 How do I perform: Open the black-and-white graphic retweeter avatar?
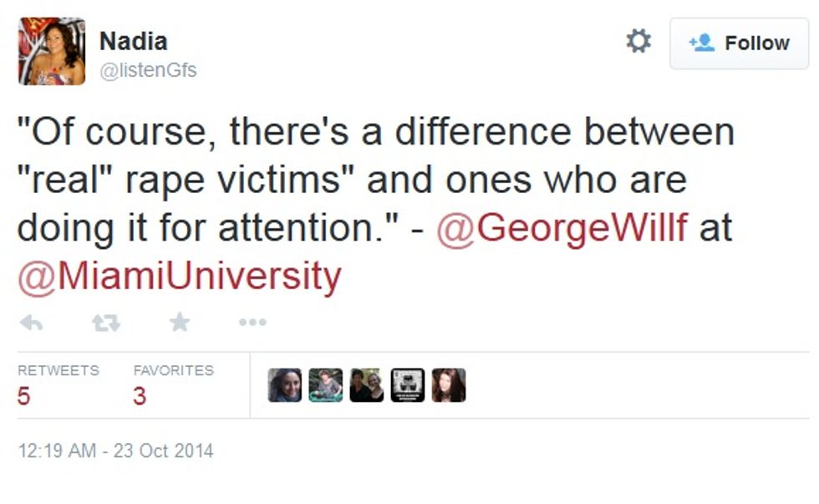coord(408,385)
